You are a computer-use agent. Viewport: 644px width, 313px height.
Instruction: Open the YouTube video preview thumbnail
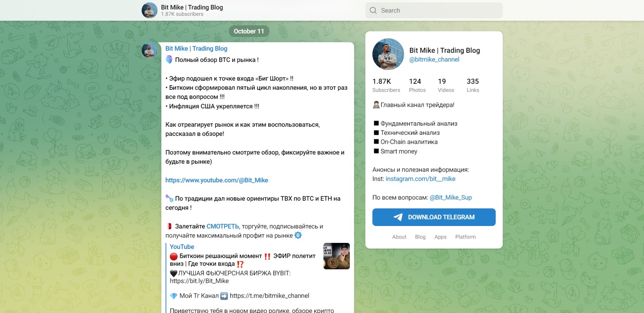[x=336, y=256]
